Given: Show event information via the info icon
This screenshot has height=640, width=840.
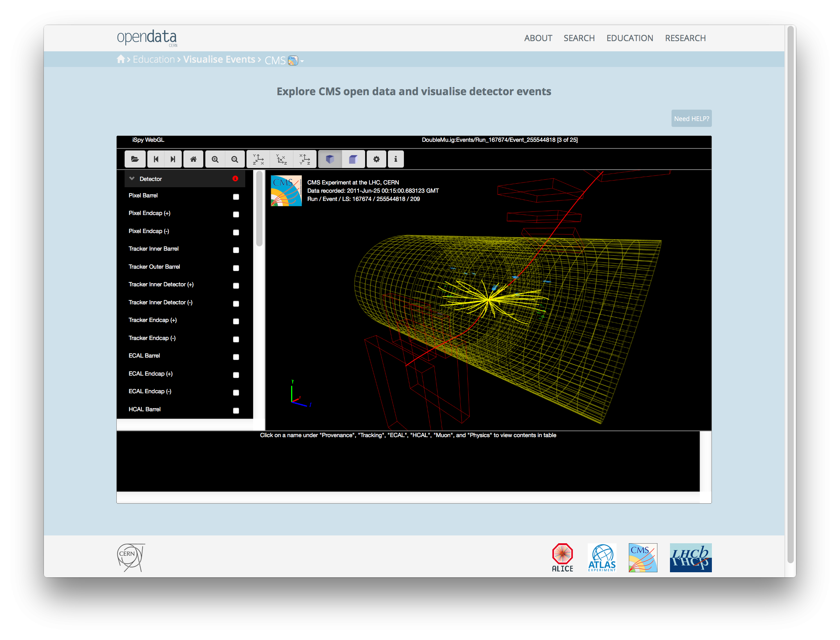Looking at the screenshot, I should (396, 159).
